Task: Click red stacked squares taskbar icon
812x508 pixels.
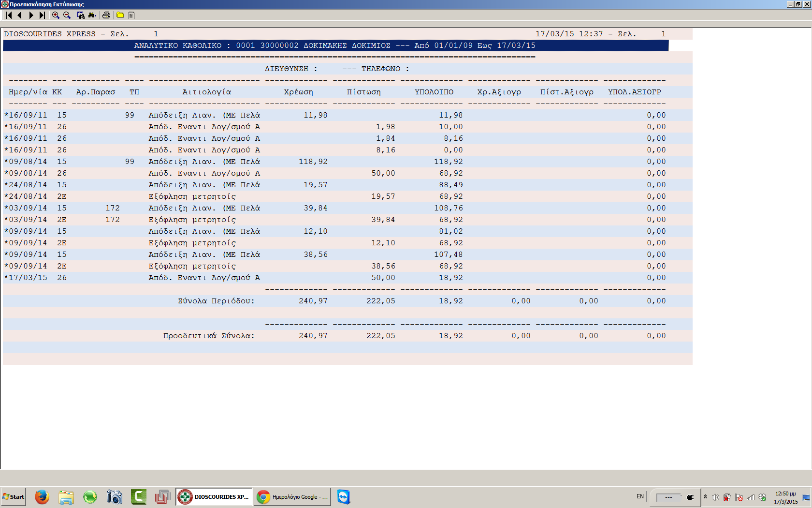Action: [x=162, y=497]
